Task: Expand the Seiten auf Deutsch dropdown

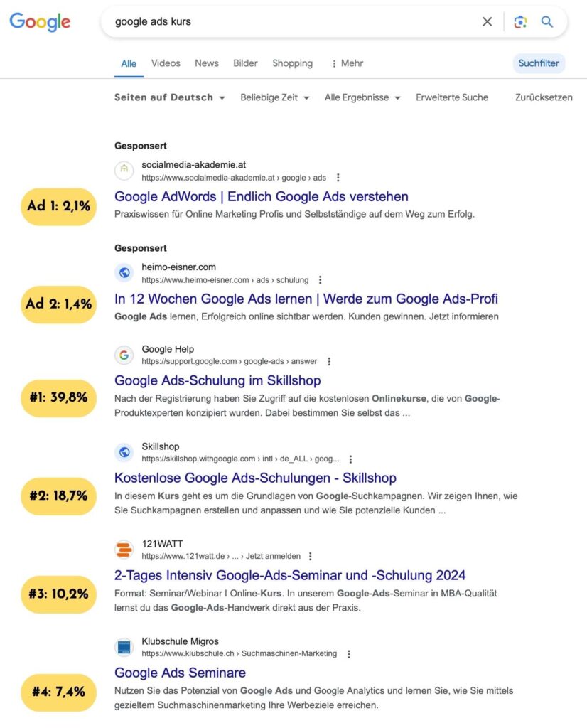Action: (170, 97)
